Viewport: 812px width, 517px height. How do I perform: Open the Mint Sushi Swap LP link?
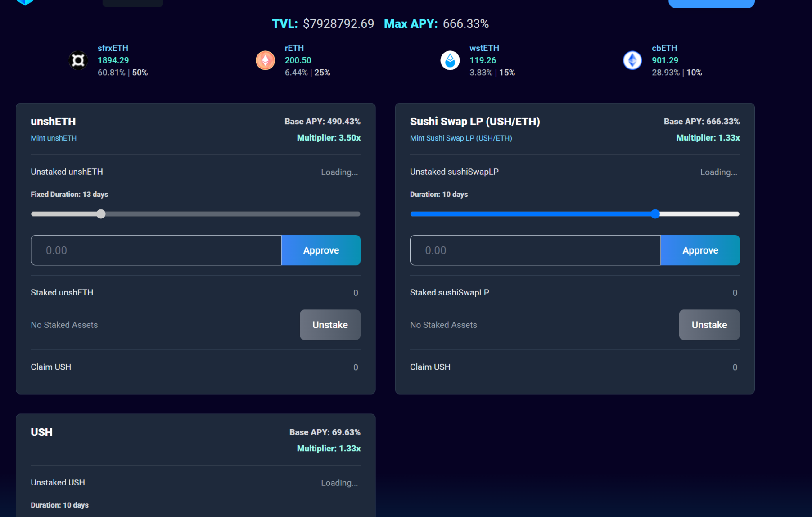pos(460,138)
